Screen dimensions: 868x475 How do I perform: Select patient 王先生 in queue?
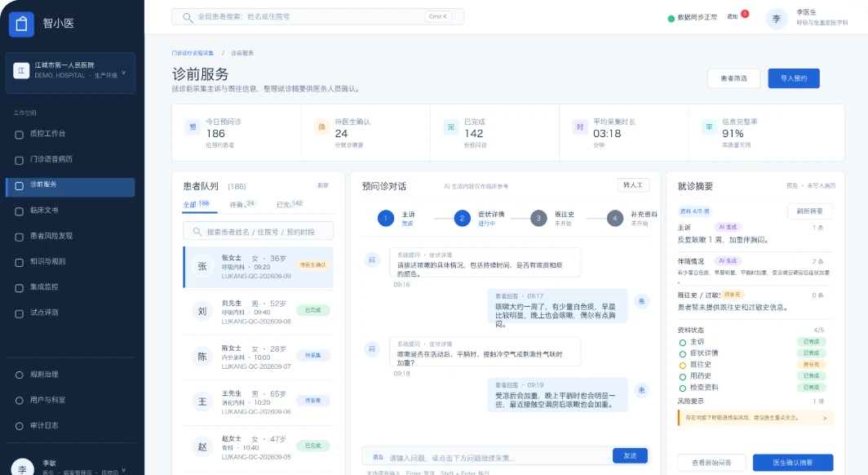tap(258, 402)
